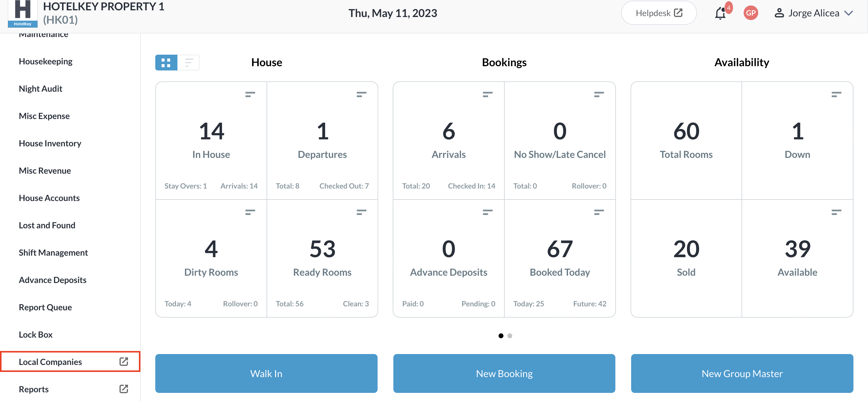This screenshot has height=402, width=868.
Task: Click the Walk In button
Action: 266,373
